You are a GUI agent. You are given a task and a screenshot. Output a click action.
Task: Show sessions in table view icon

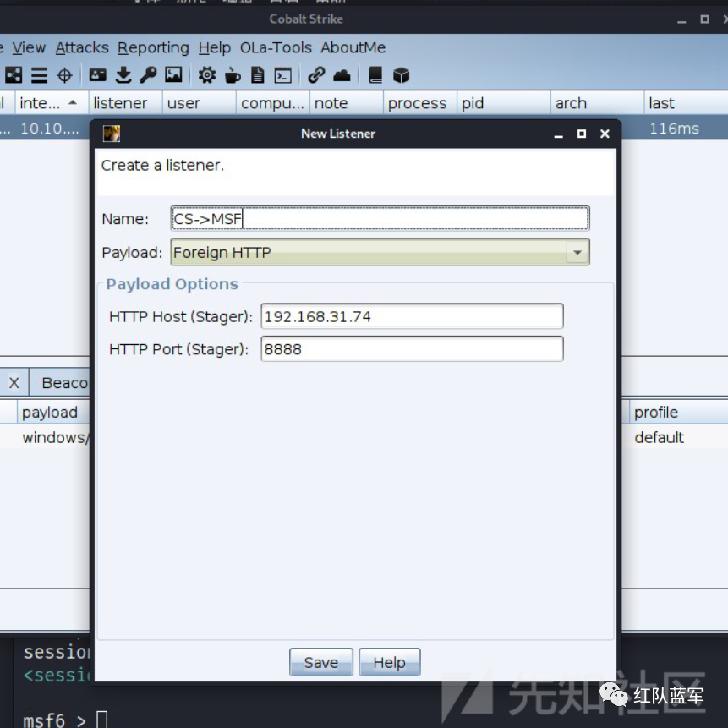click(x=39, y=74)
